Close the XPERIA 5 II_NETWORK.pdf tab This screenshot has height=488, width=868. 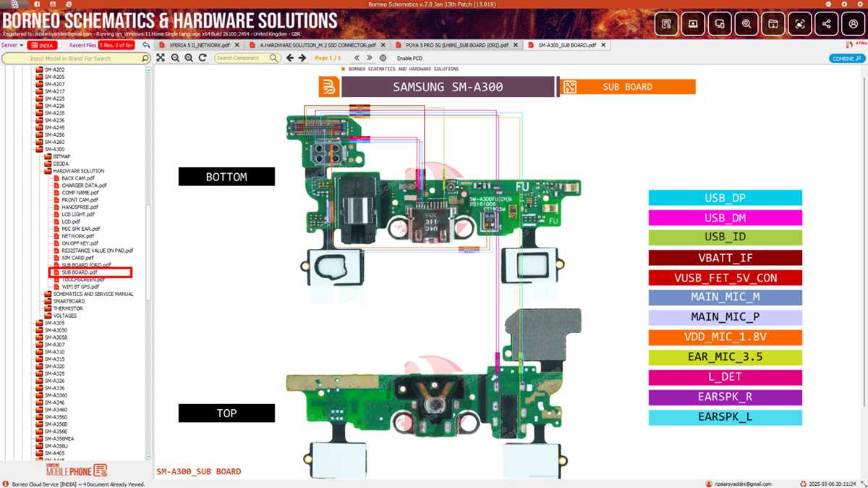tap(237, 45)
